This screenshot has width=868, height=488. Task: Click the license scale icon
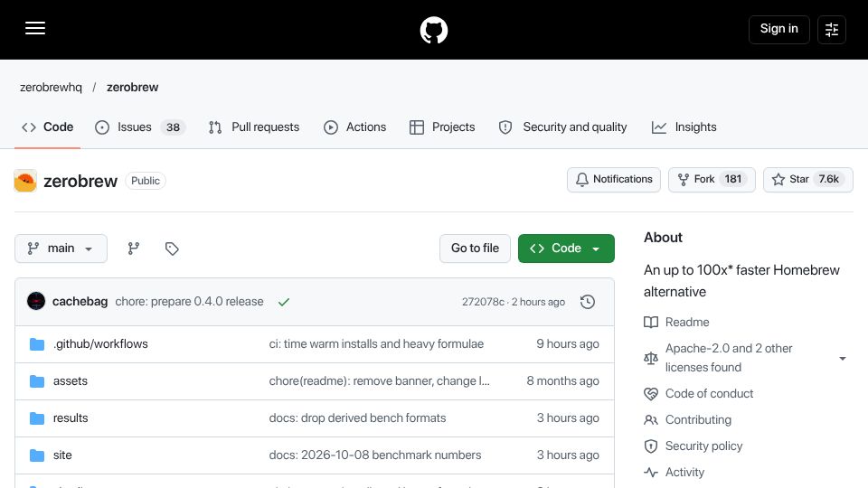coord(651,359)
